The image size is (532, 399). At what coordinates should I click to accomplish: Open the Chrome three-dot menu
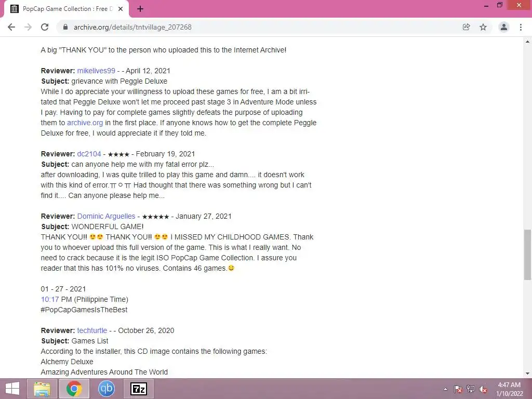tap(521, 27)
